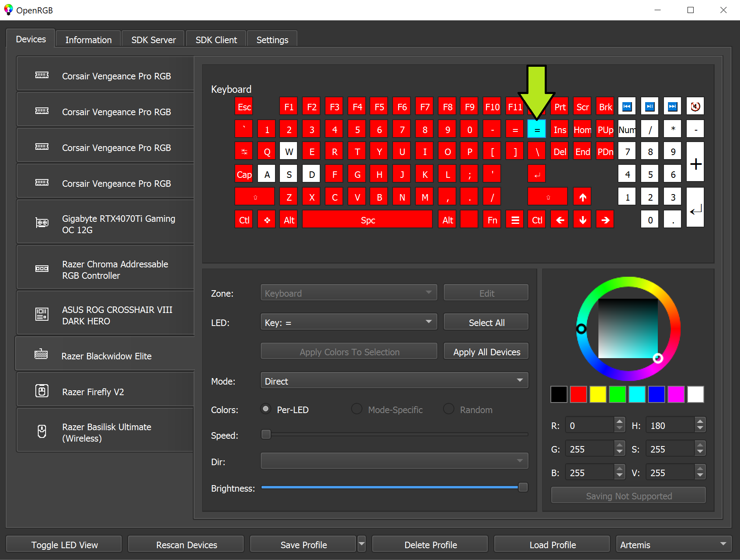
Task: Open the LED dropdown showing Key: =
Action: pyautogui.click(x=348, y=322)
